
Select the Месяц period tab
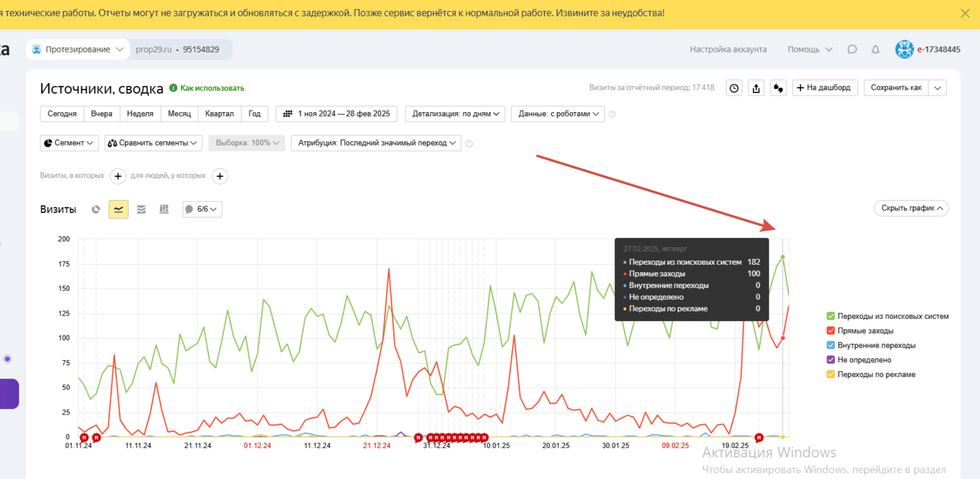[179, 114]
